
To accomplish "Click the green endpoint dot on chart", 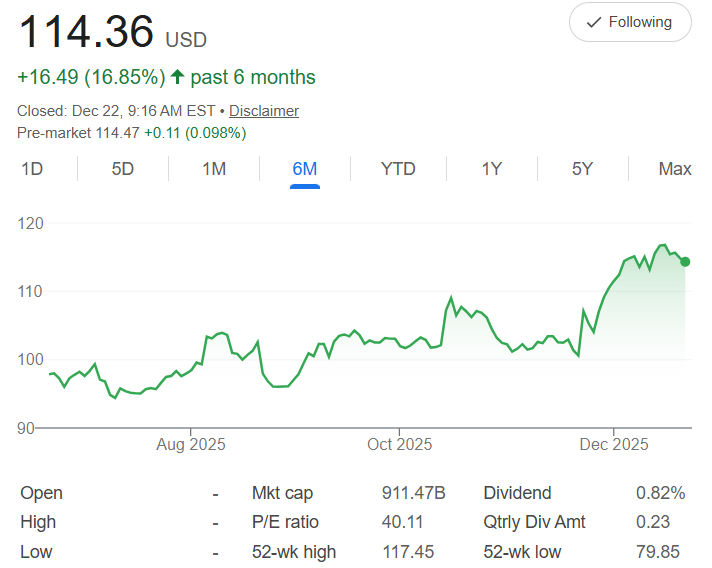I will pyautogui.click(x=685, y=262).
